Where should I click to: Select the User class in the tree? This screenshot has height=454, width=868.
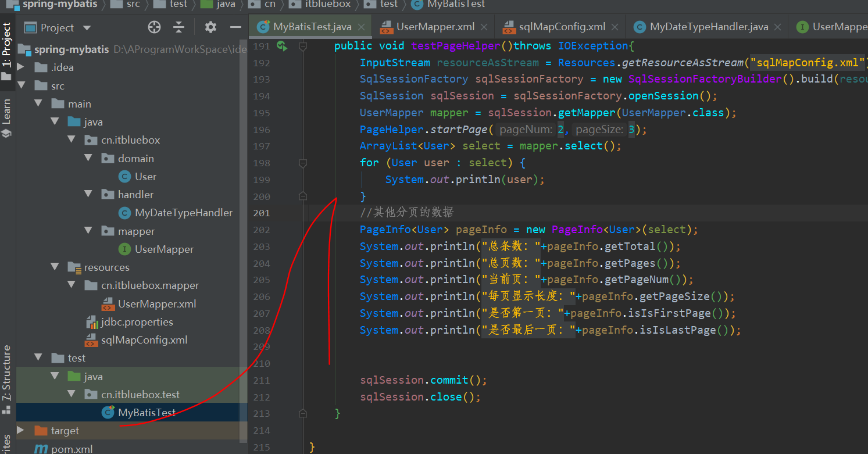pos(145,177)
